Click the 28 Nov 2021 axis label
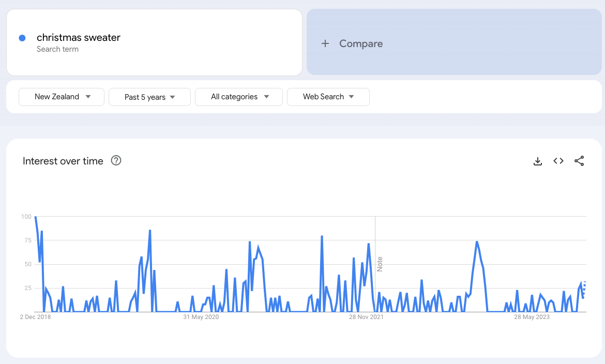The width and height of the screenshot is (605, 364). coord(366,316)
